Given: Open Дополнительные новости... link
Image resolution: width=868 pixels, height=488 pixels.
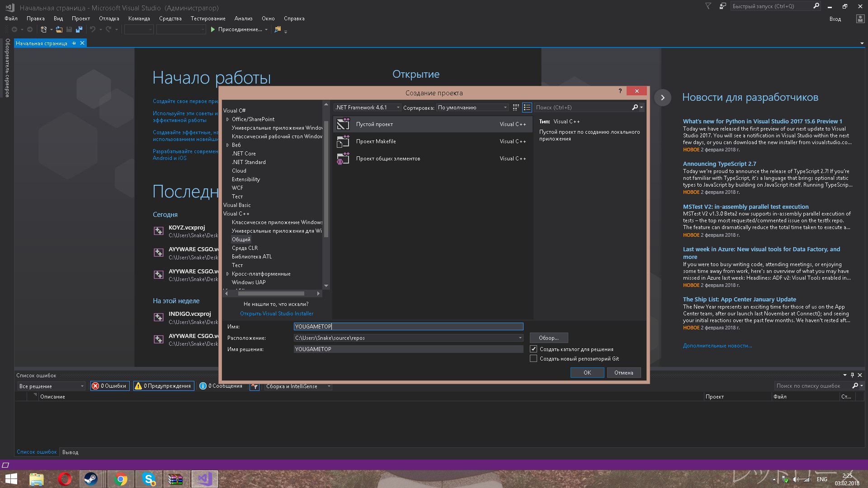Looking at the screenshot, I should (717, 346).
